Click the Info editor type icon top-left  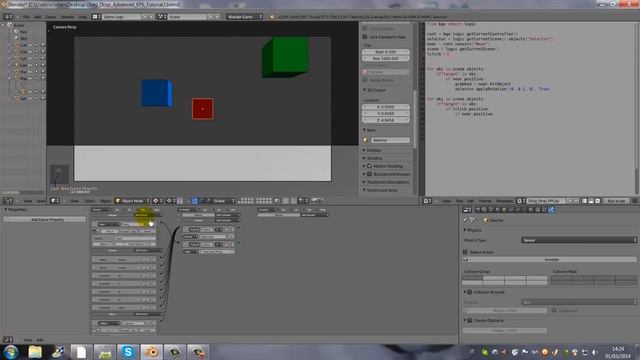tap(8, 17)
